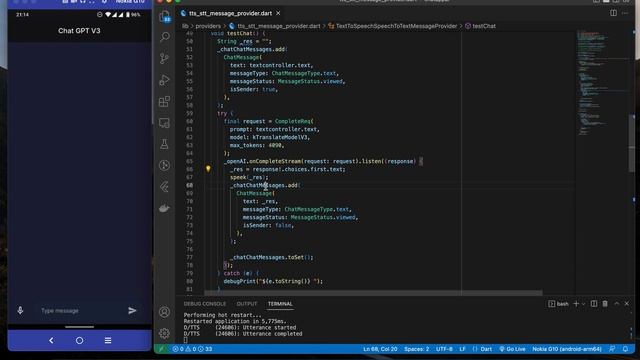Open the Docker whale view in activity bar
This screenshot has height=360, width=640.
pyautogui.click(x=164, y=209)
